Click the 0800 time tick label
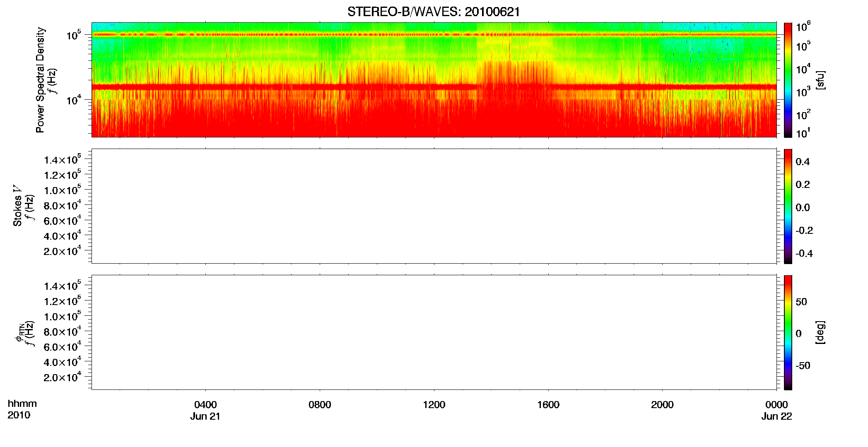The width and height of the screenshot is (868, 447). (x=320, y=404)
